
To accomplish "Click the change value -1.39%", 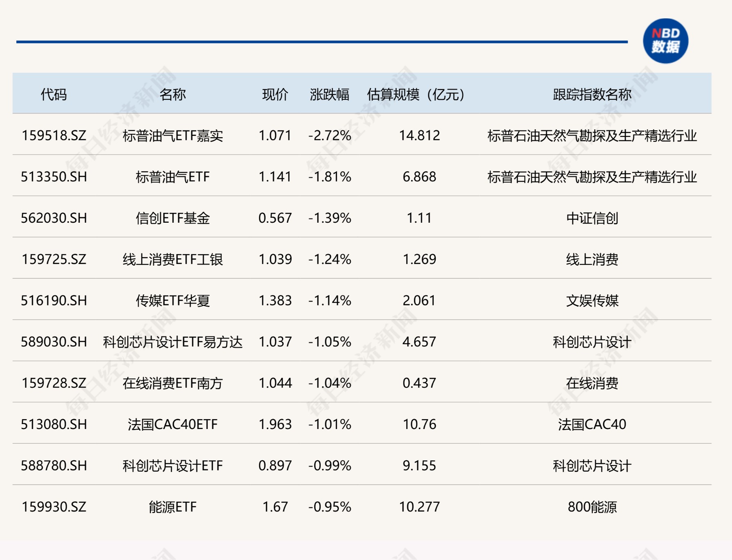I will coord(330,218).
